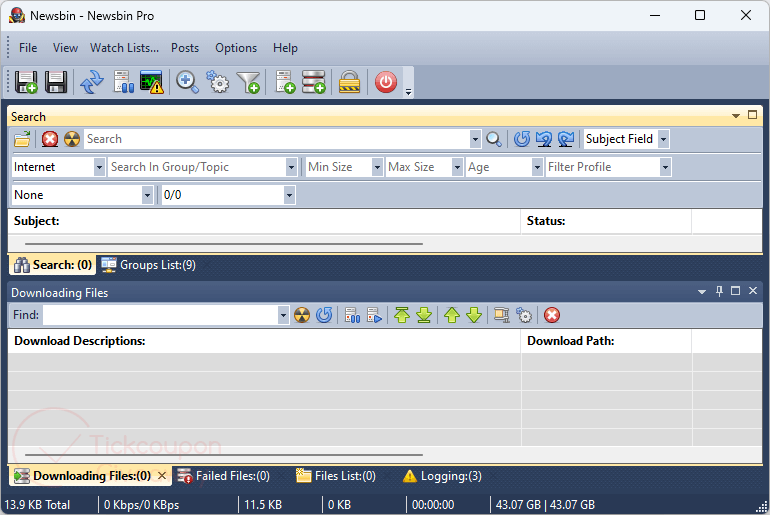Click the move to bottom green arrow
Viewport: 770px width, 515px height.
point(424,315)
